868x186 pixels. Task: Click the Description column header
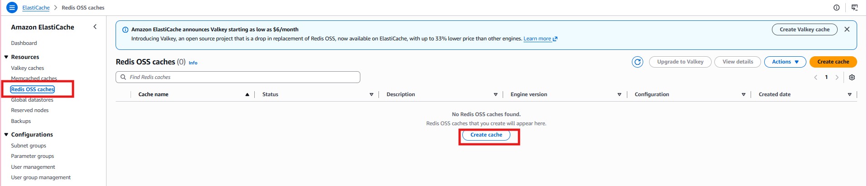pyautogui.click(x=401, y=94)
